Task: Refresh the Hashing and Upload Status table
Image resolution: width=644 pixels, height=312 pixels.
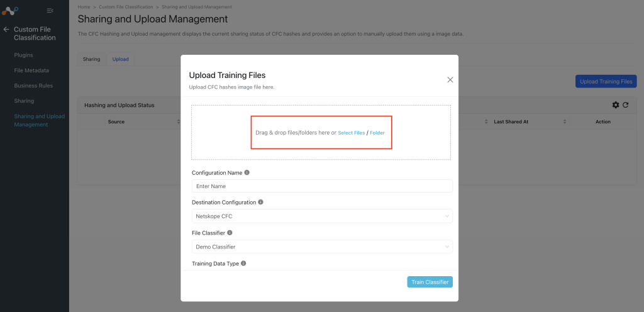Action: [626, 105]
